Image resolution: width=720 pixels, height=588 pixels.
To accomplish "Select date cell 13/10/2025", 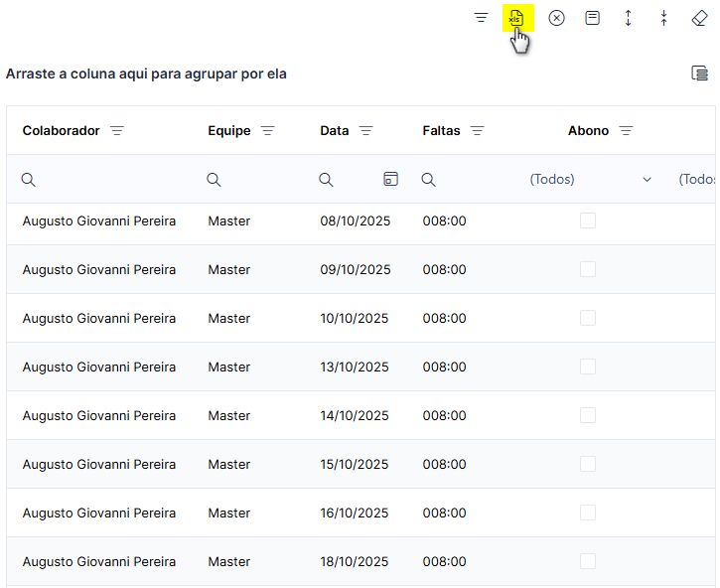I will [x=354, y=367].
